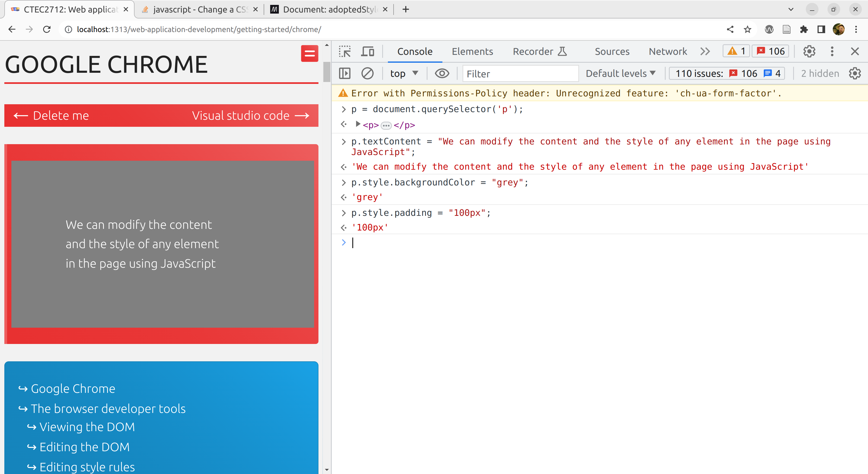Open the Chrome profile avatar

839,29
